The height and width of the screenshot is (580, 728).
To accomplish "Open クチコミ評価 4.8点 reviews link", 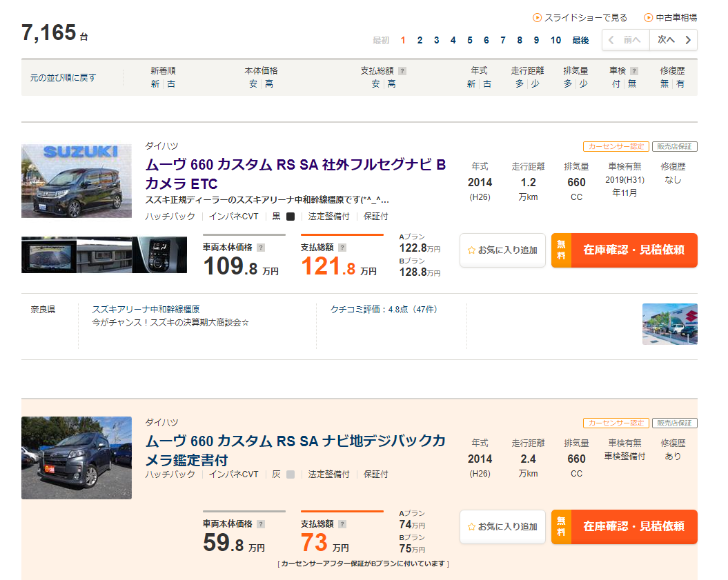I will (384, 309).
